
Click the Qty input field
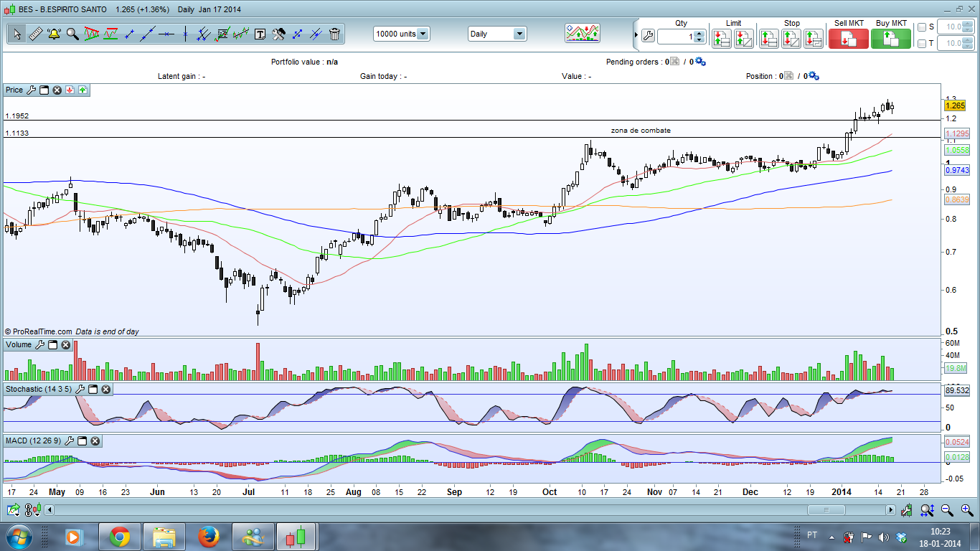(x=675, y=37)
